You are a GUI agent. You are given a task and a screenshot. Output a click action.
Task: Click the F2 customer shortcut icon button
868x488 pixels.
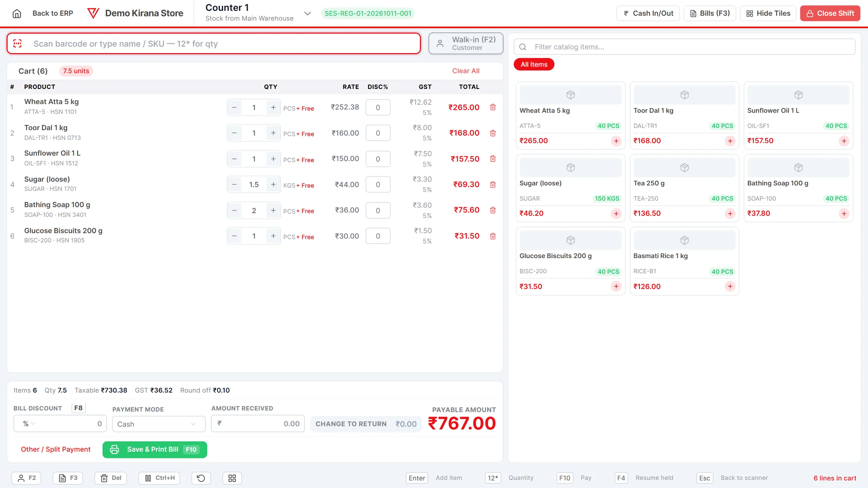click(x=26, y=478)
